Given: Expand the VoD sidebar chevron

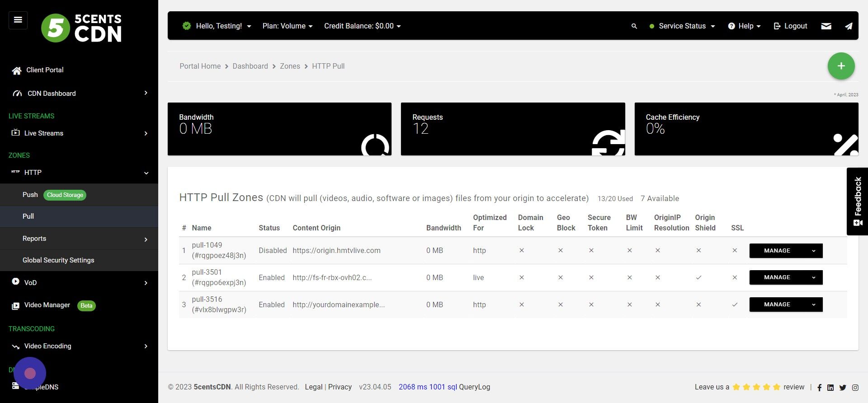Looking at the screenshot, I should tap(146, 283).
